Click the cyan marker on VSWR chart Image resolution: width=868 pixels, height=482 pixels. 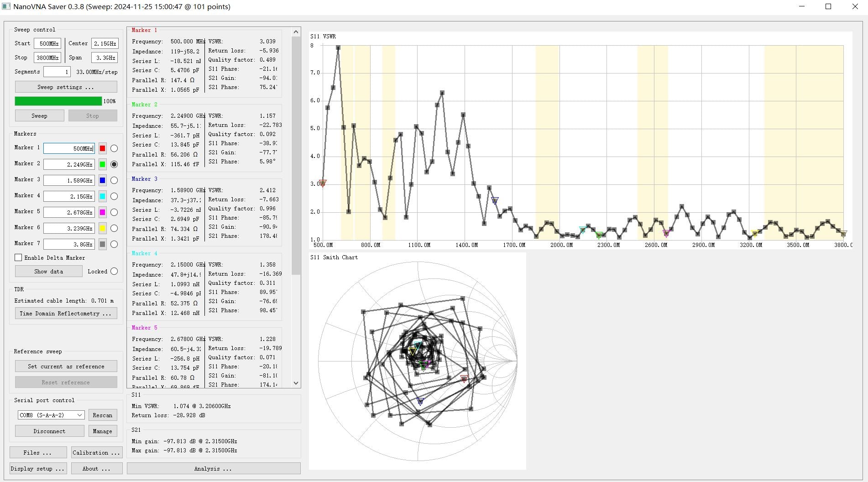click(x=583, y=230)
